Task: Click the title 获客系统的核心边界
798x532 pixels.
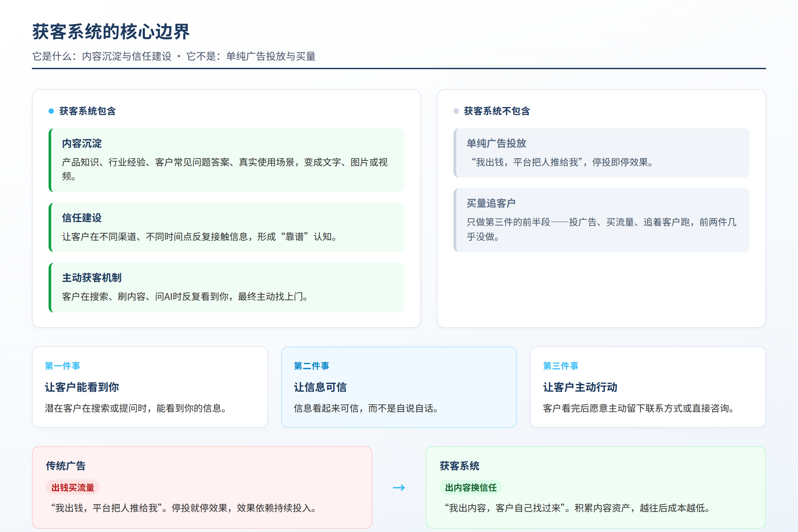Action: click(x=111, y=32)
